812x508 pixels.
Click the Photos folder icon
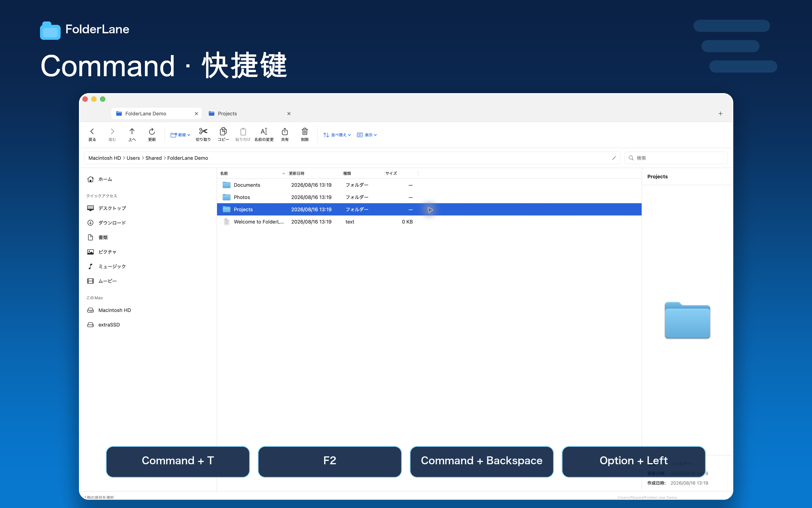226,197
